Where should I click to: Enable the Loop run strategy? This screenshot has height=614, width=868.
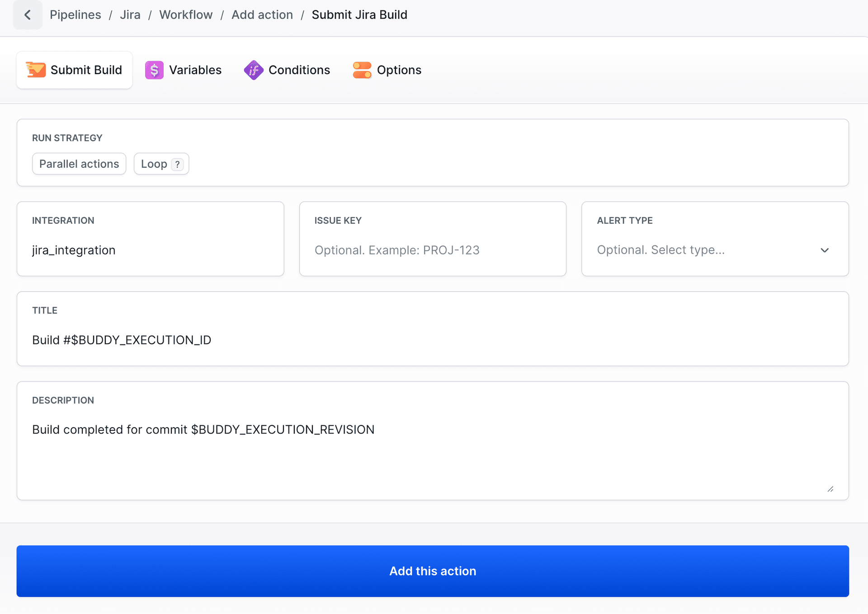click(x=154, y=164)
